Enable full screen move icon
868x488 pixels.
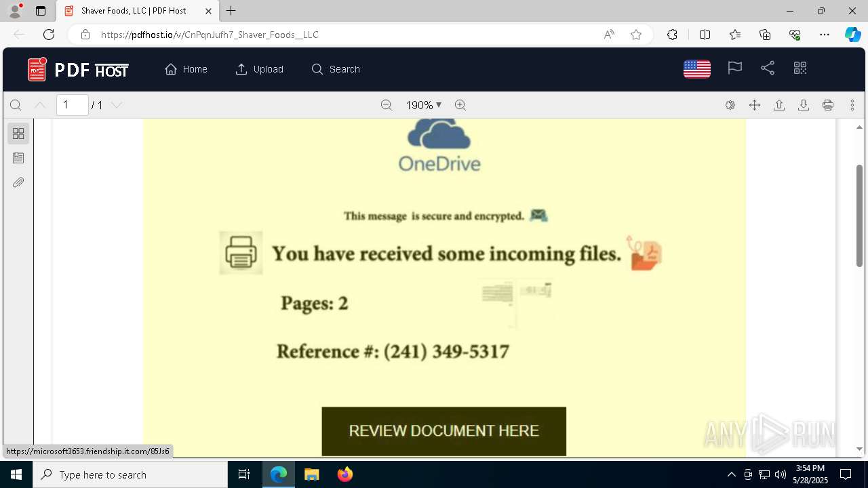coord(755,105)
